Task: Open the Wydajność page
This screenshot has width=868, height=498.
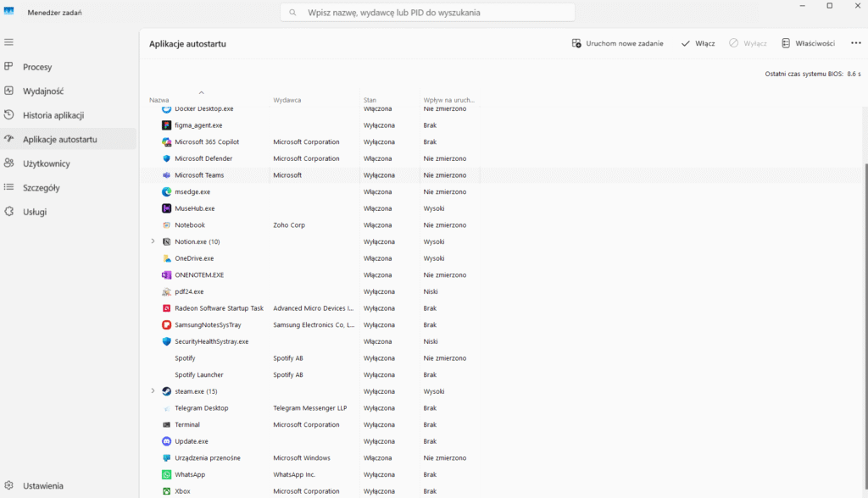Action: [x=68, y=91]
